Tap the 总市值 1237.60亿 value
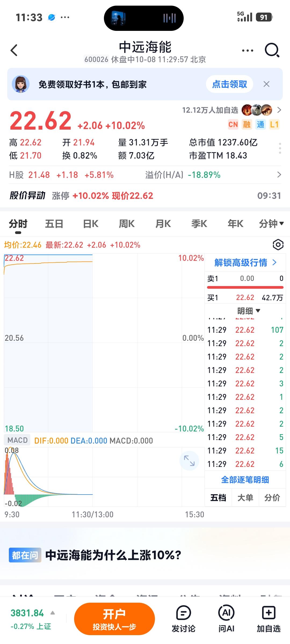This screenshot has height=644, width=290. [x=223, y=142]
